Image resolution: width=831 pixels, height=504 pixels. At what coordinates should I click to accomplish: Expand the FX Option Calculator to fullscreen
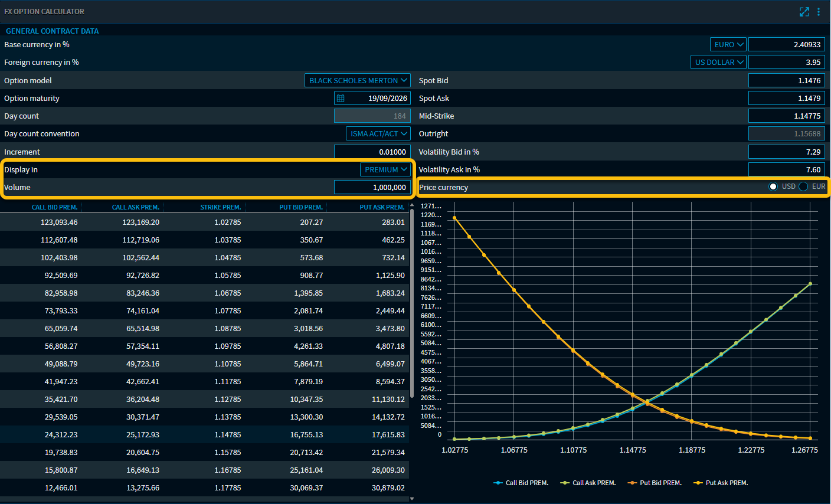804,11
